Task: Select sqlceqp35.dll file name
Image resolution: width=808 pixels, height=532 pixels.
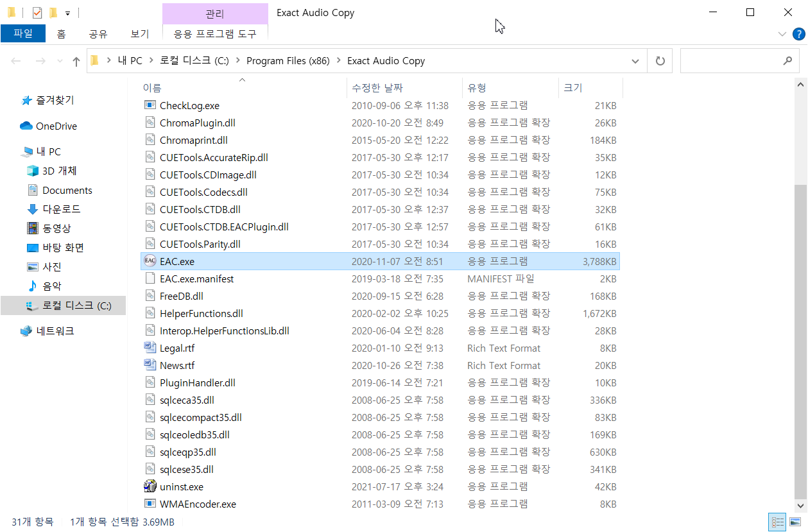Action: tap(188, 452)
